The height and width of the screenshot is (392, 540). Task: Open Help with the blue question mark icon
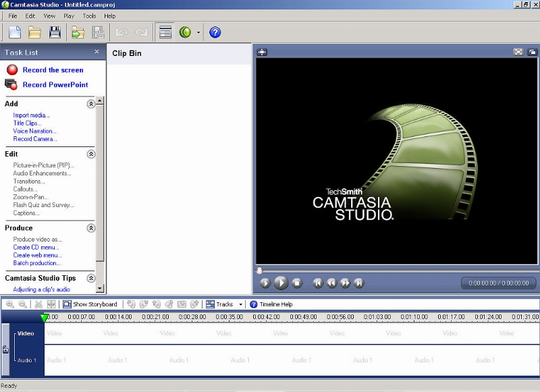[x=215, y=32]
